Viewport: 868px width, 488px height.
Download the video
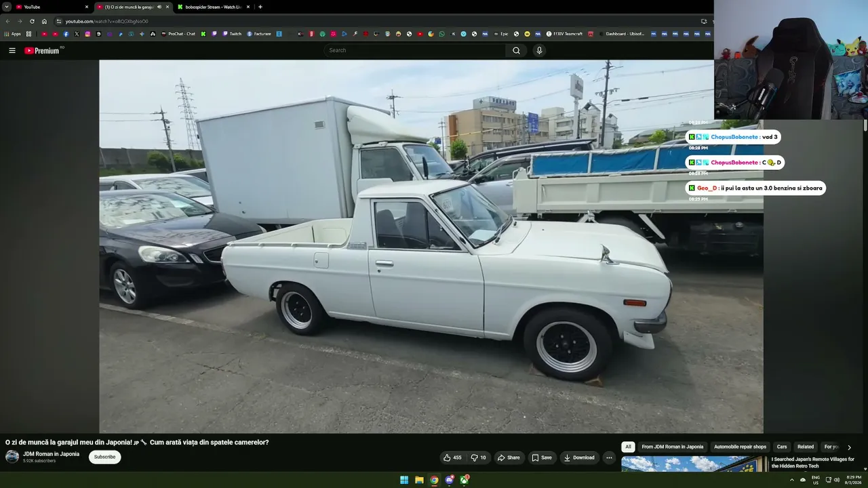point(579,457)
